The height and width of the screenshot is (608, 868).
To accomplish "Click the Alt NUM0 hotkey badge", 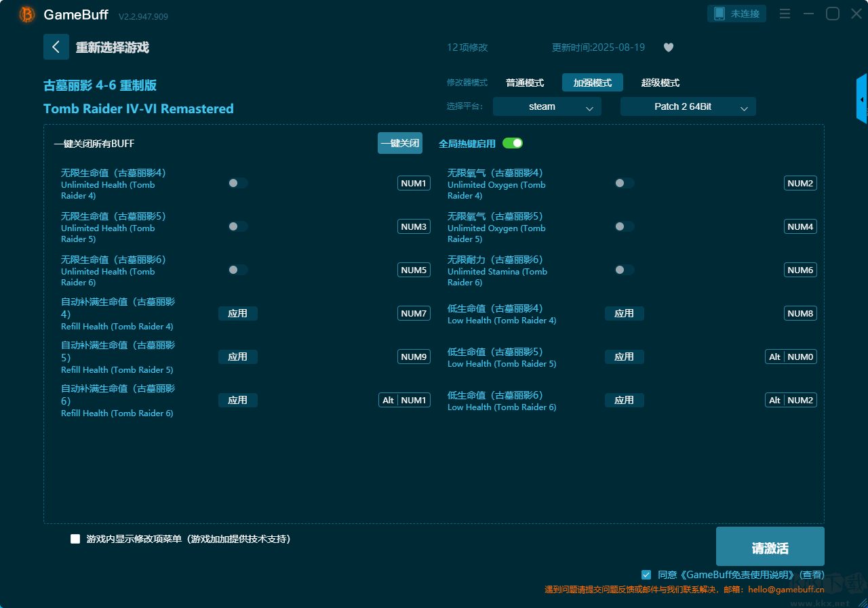I will 791,357.
